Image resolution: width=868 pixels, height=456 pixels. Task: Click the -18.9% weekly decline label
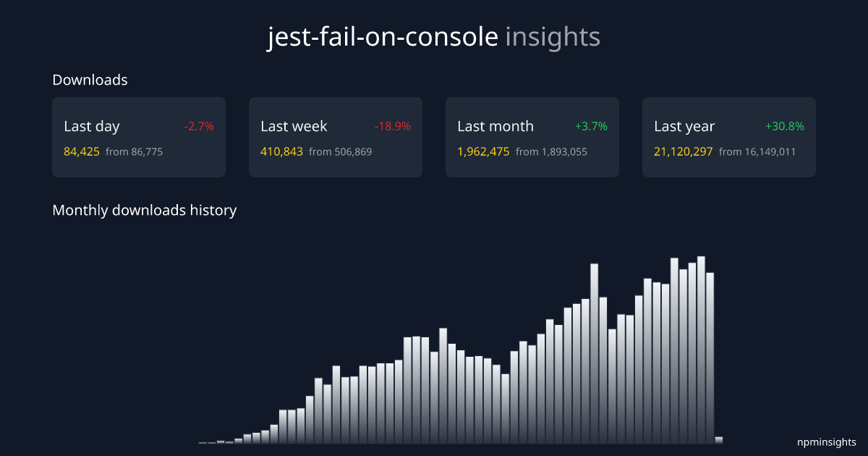pos(393,125)
